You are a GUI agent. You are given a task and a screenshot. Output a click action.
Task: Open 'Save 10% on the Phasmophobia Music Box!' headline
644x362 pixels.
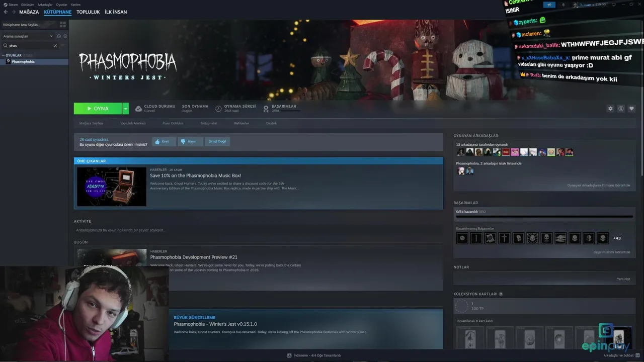click(x=195, y=175)
